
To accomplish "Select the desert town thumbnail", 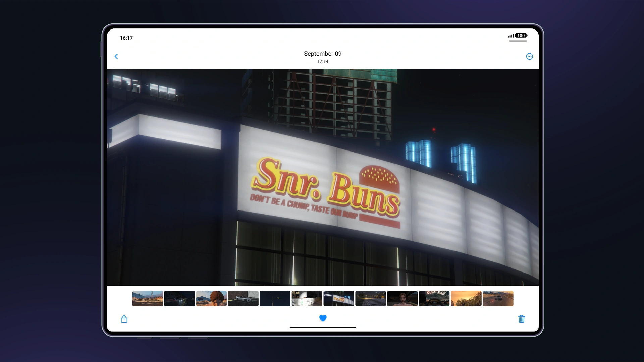I will click(x=148, y=298).
